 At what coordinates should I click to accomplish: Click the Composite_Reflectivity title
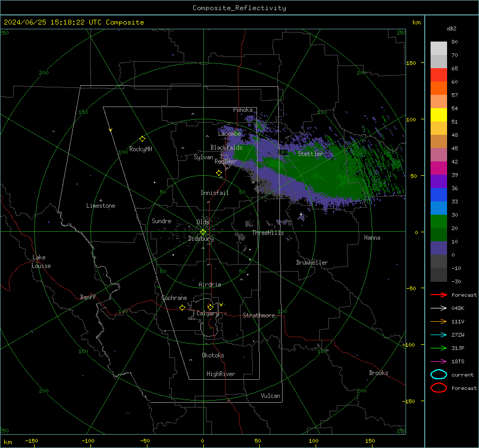click(240, 8)
